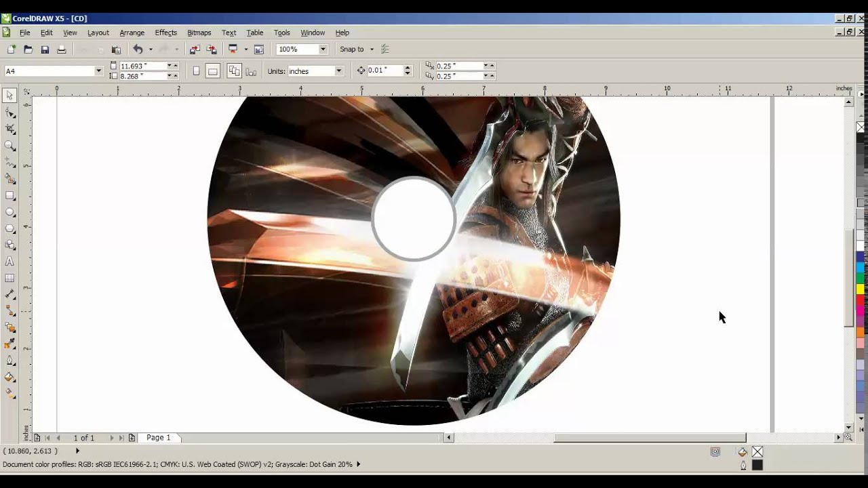This screenshot has width=868, height=488.
Task: Open the snap Options icon
Action: (385, 49)
